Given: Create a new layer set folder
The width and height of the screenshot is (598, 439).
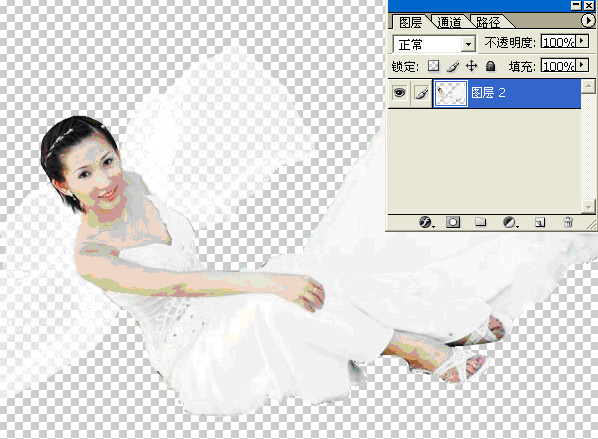Looking at the screenshot, I should (x=481, y=222).
